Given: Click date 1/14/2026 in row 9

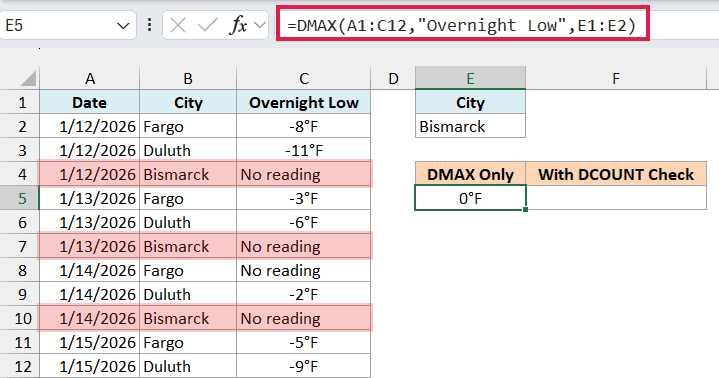Looking at the screenshot, I should (90, 294).
